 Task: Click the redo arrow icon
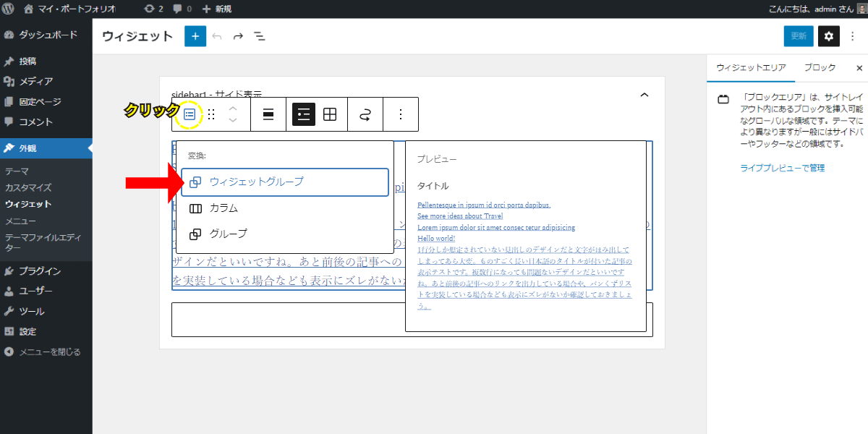click(x=238, y=36)
